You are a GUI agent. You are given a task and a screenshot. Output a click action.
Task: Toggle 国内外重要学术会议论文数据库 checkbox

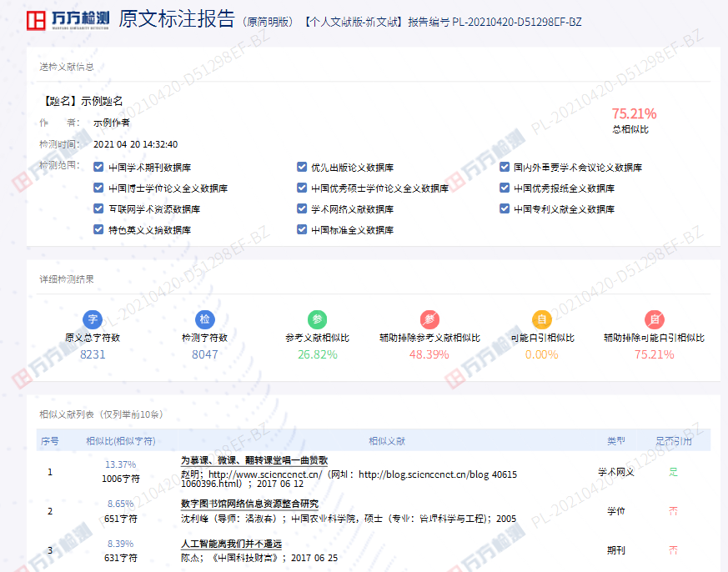pos(505,167)
